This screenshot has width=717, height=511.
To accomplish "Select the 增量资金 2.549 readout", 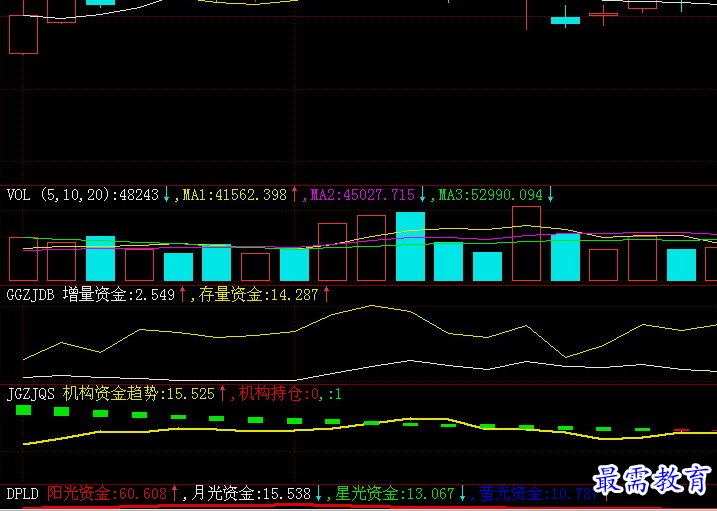I will click(118, 294).
